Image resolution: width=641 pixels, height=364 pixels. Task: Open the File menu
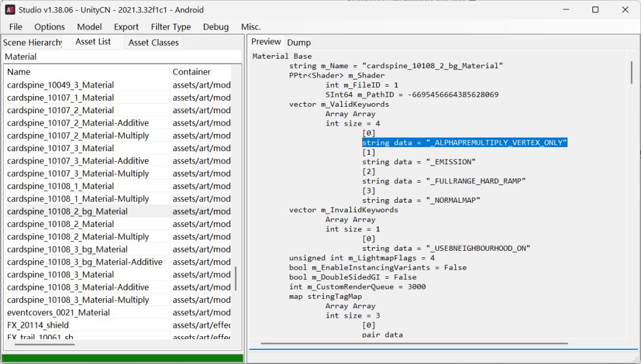coord(15,27)
